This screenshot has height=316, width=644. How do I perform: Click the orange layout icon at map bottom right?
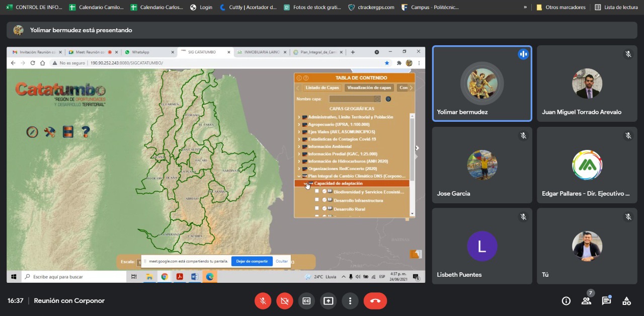pos(415,254)
